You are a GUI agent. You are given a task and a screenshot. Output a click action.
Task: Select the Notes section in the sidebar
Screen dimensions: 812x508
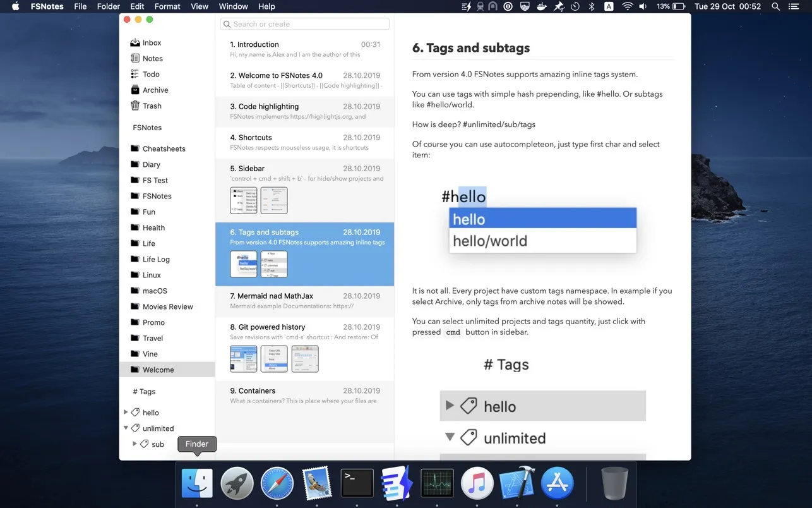coord(152,58)
